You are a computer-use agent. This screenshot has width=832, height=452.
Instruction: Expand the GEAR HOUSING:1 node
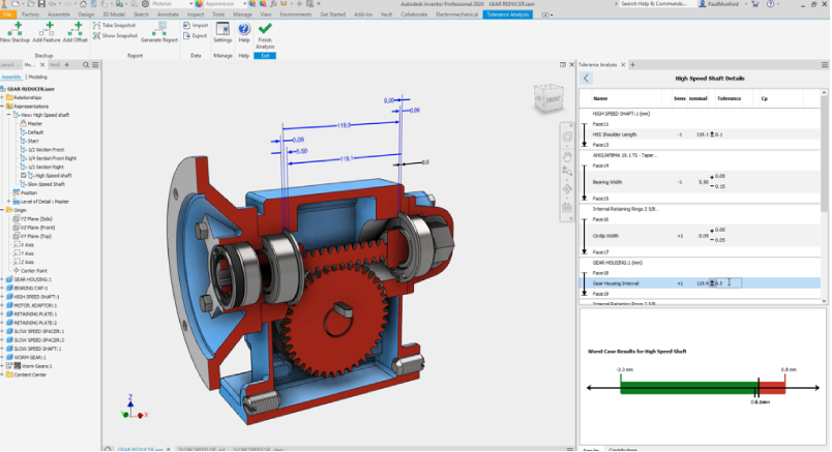(2, 280)
